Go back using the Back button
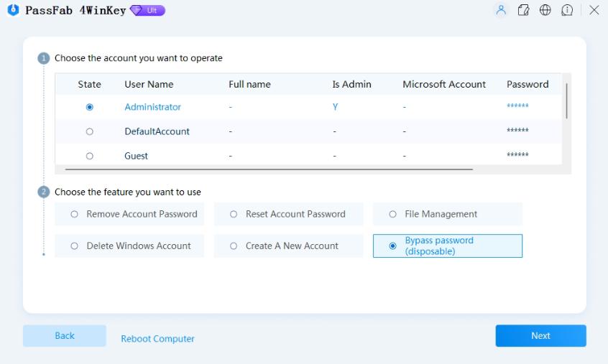This screenshot has height=364, width=608. point(65,335)
